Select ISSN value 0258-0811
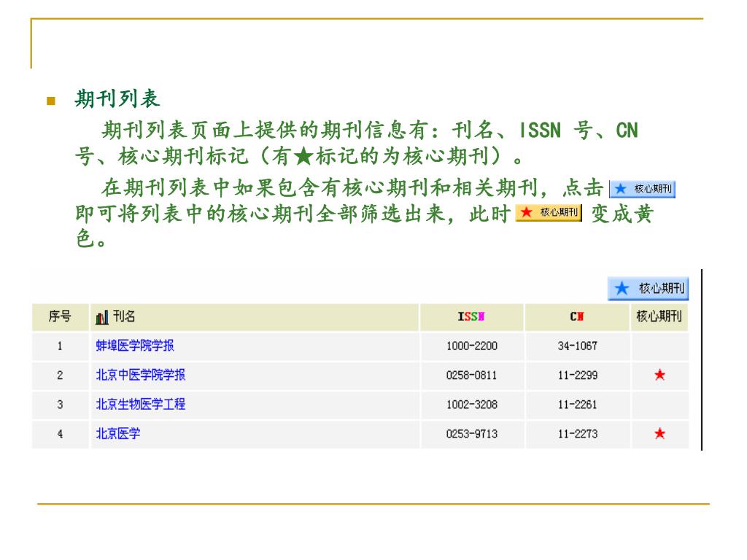 [472, 376]
